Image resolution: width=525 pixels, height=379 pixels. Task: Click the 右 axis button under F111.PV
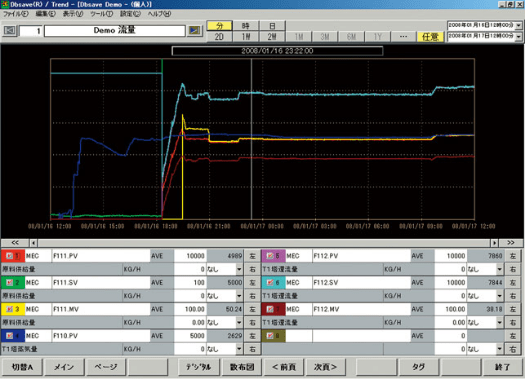tap(252, 269)
